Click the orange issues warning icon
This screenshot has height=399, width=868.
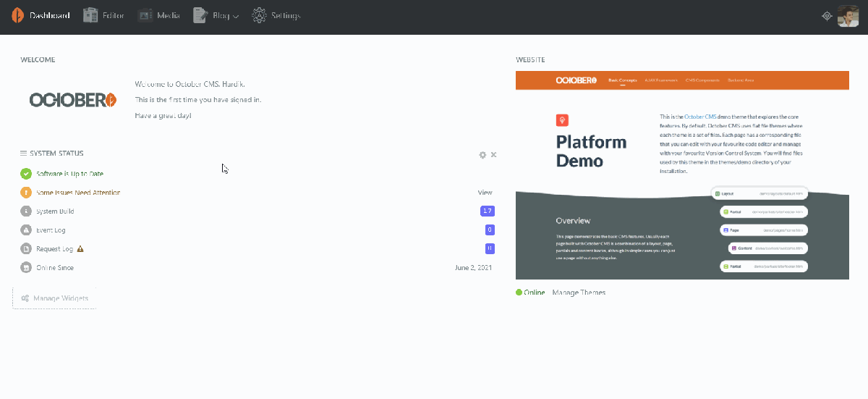pos(26,193)
